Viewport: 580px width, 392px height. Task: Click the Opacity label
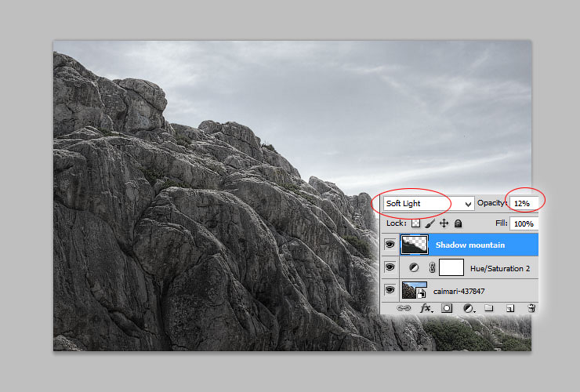pos(491,203)
